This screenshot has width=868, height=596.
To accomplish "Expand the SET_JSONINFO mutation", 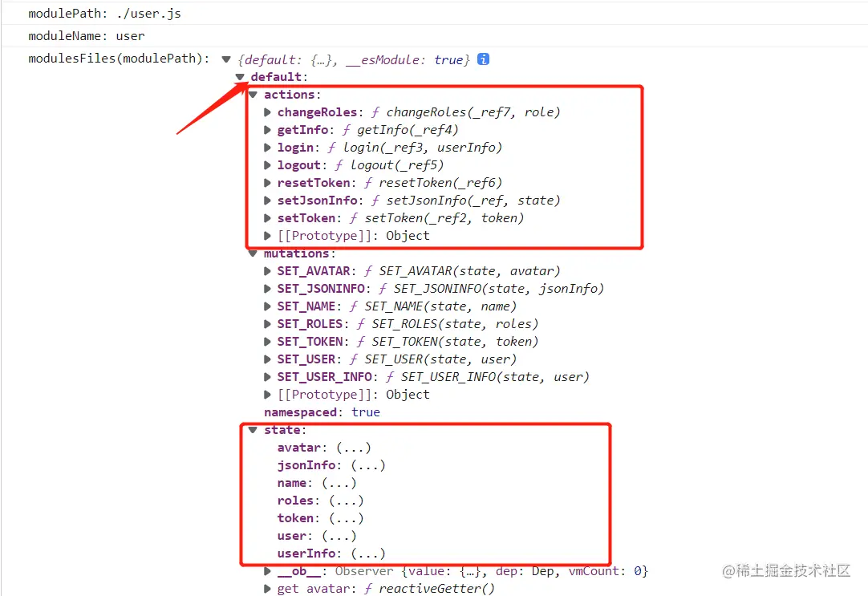I will click(x=267, y=289).
